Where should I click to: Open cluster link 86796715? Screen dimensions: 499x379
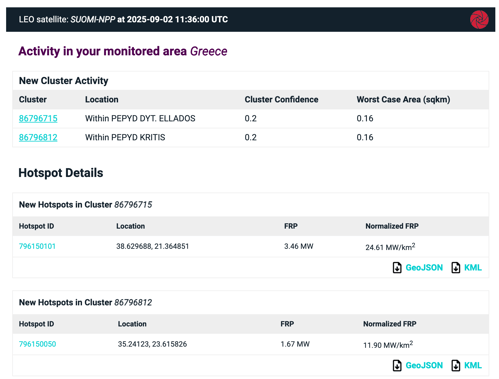(38, 118)
